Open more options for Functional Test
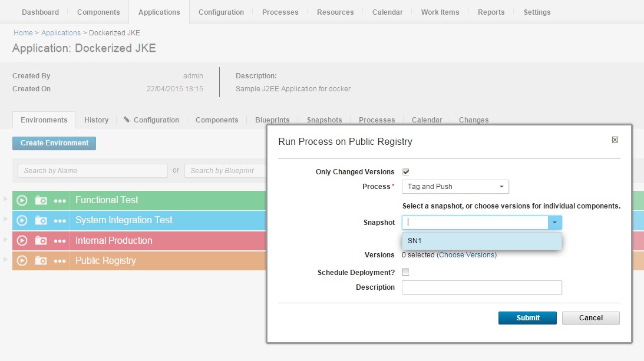 point(60,201)
